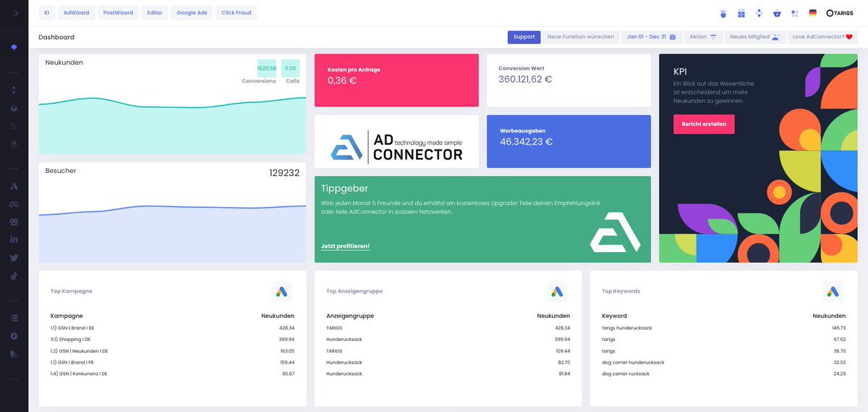
Task: Select the Conversions value 1620.58 badge
Action: 267,68
